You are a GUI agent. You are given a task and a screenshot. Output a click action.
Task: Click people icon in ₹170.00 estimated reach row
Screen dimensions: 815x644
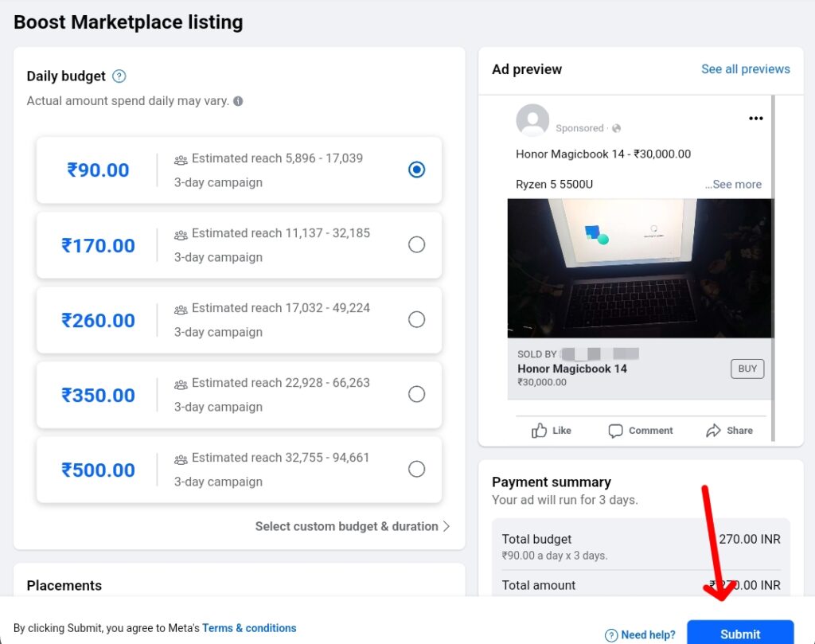(181, 235)
